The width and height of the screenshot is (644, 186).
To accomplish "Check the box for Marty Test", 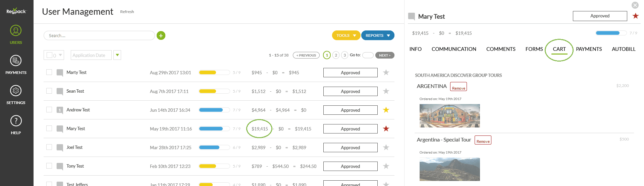I will point(49,72).
